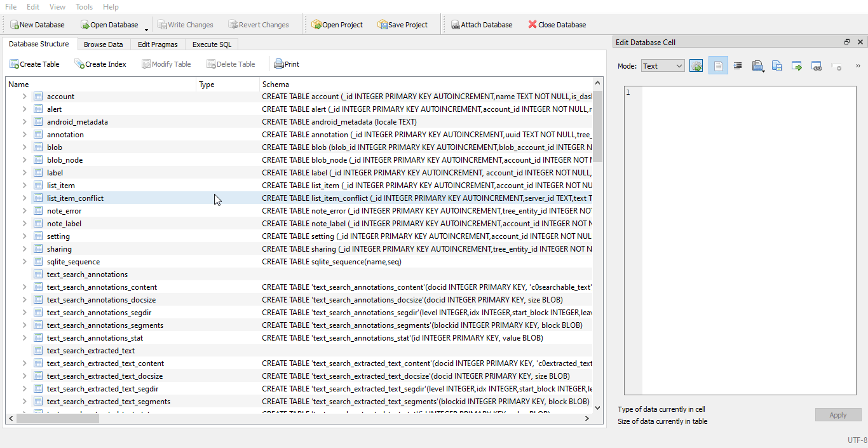868x448 pixels.
Task: Click the Save Project button
Action: pyautogui.click(x=403, y=24)
